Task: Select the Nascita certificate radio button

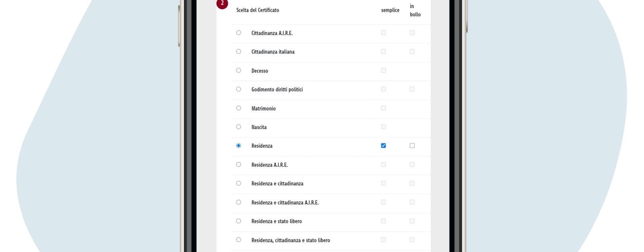Action: (238, 127)
